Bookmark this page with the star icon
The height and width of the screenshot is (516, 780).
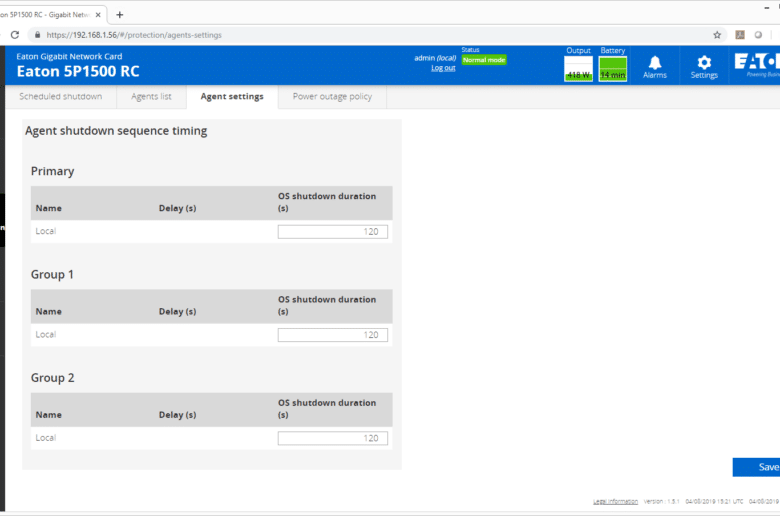pos(717,35)
